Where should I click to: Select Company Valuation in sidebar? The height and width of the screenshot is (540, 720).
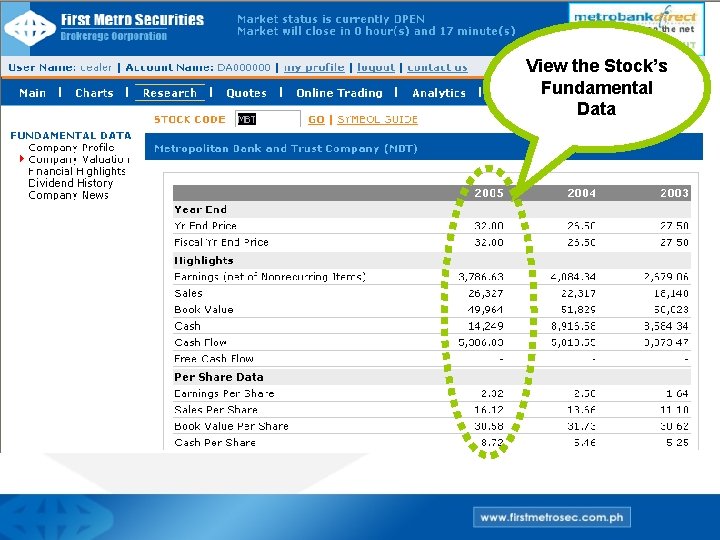(x=79, y=159)
